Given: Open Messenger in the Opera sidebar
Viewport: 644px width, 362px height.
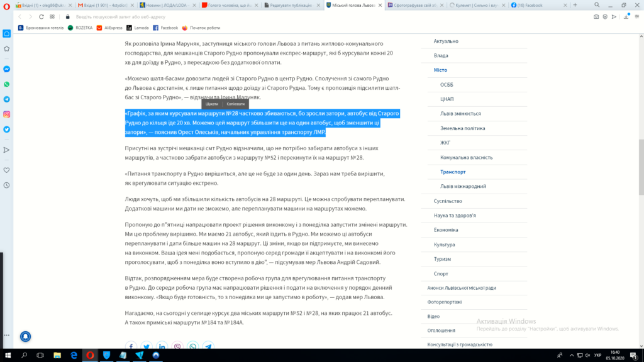Looking at the screenshot, I should click(6, 69).
